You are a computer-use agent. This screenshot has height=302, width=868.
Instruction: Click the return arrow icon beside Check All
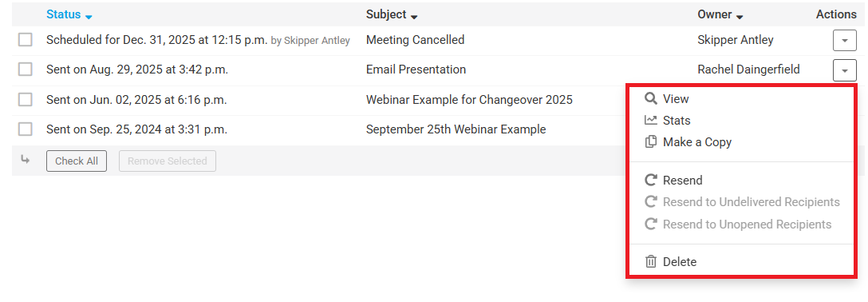pyautogui.click(x=26, y=160)
